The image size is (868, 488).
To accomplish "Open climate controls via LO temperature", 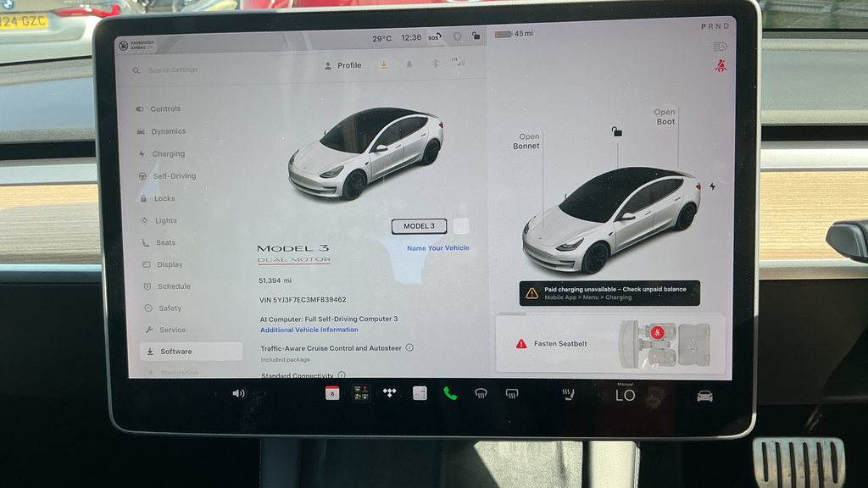I will [625, 395].
